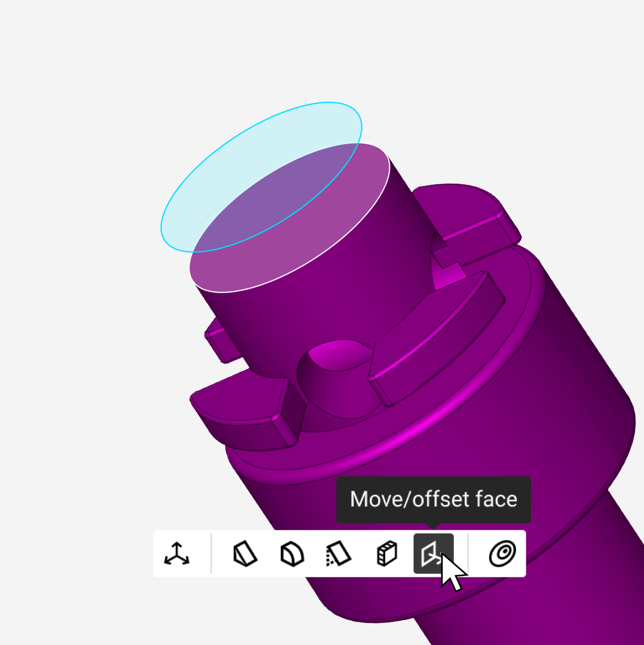Open the concentric circles tool icon
Screen dimensions: 644x645
click(x=502, y=553)
